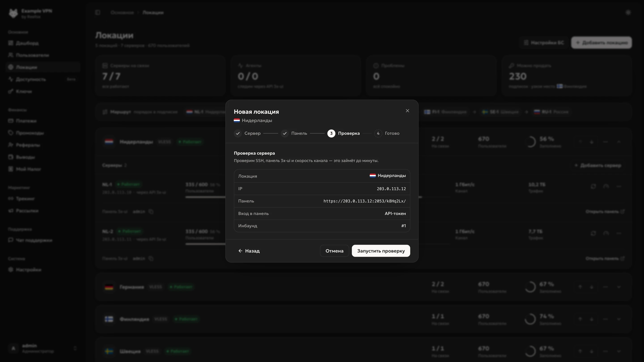Click the IP value 203.0.113.12
The image size is (644, 362).
(391, 189)
